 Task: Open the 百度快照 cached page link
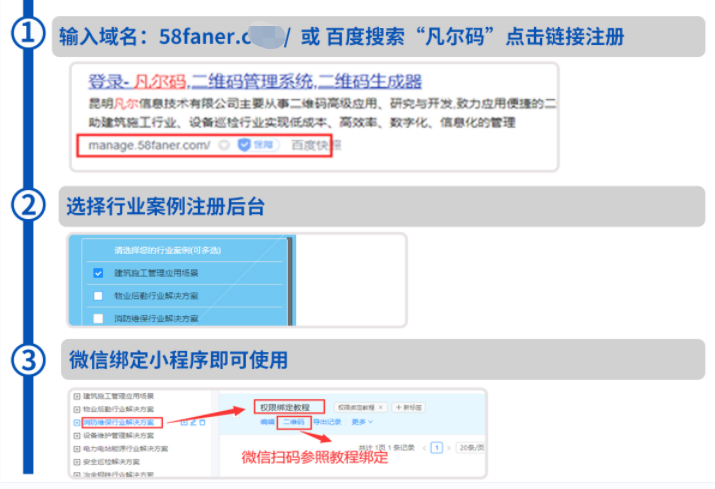(x=316, y=145)
